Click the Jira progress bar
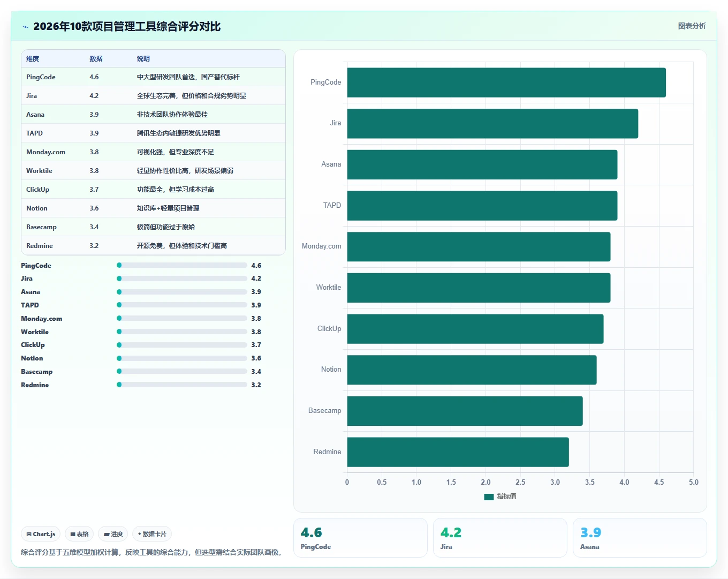728x579 pixels. coord(182,279)
